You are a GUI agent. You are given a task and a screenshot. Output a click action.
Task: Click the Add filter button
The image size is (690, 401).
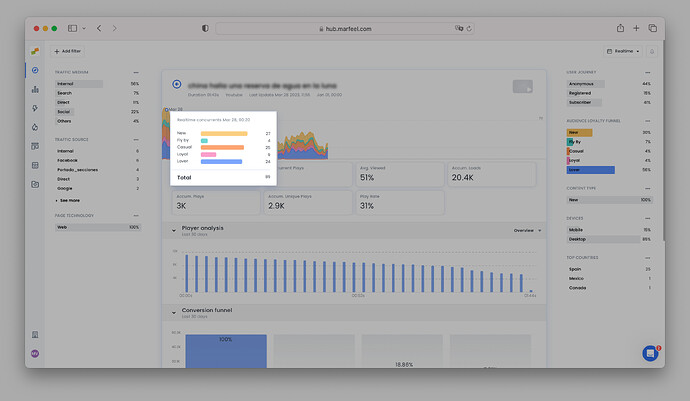pyautogui.click(x=67, y=50)
